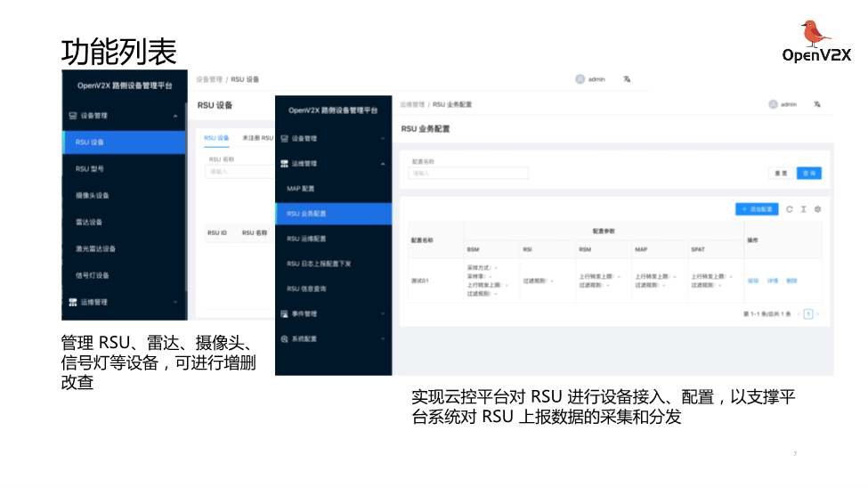The height and width of the screenshot is (488, 868).
Task: Expand 事件管理 chevron in right sidebar
Action: 383,314
